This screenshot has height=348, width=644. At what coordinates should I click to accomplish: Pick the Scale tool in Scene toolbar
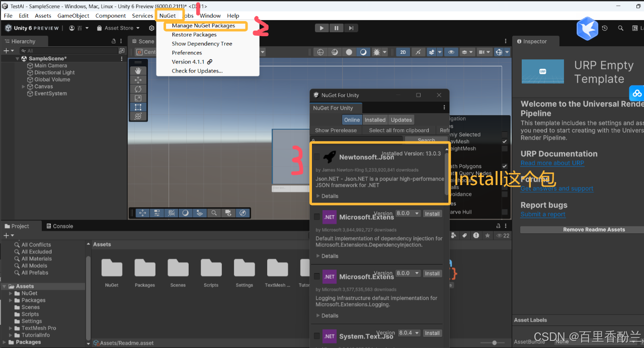[x=138, y=98]
